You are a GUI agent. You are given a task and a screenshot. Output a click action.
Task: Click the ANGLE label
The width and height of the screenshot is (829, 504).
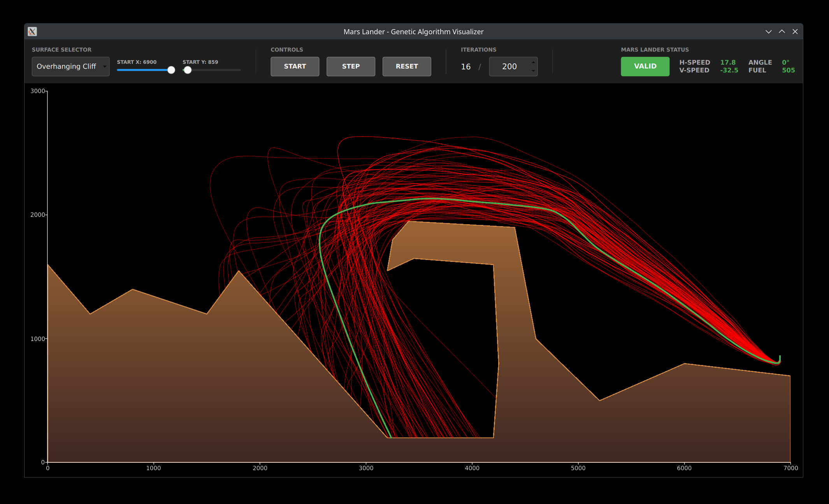tap(760, 62)
